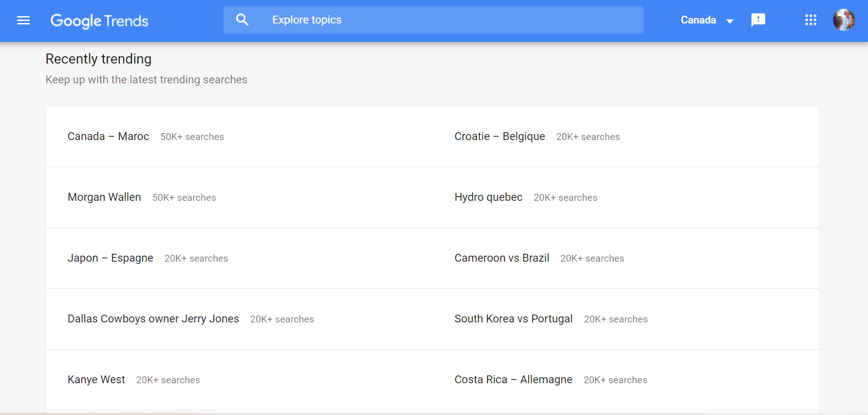The image size is (868, 415).
Task: Click the South Korea vs Portugal trend
Action: [x=513, y=319]
